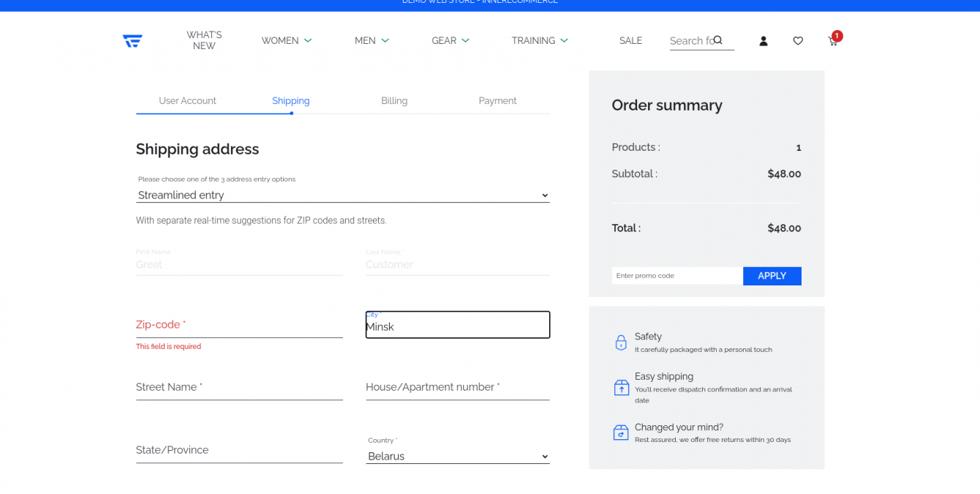This screenshot has width=980, height=494.
Task: Click the 'Changed your mind?' text
Action: [x=679, y=427]
